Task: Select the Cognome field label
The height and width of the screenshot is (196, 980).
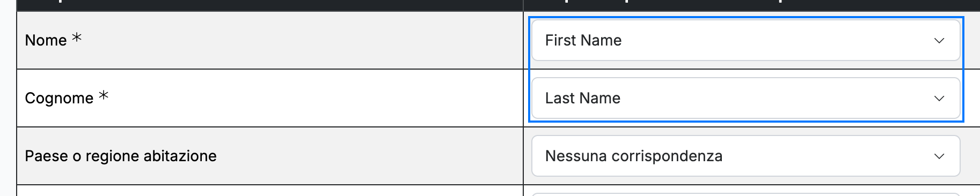Action: pos(59,99)
